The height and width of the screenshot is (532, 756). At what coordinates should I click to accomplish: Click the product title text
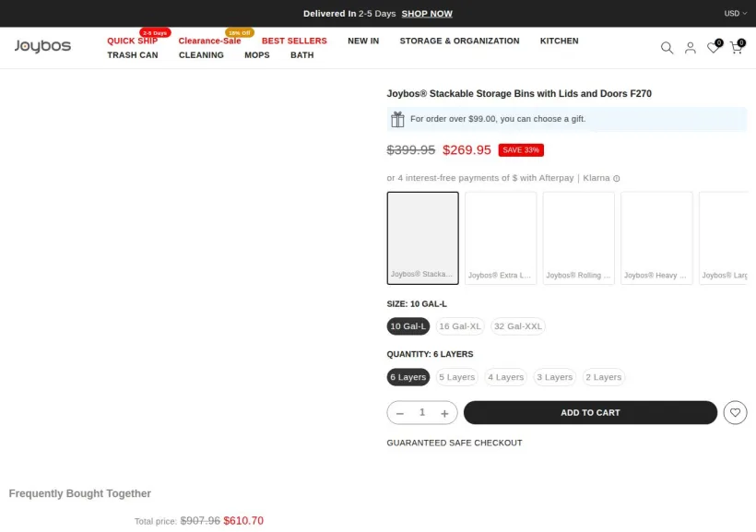click(x=519, y=93)
